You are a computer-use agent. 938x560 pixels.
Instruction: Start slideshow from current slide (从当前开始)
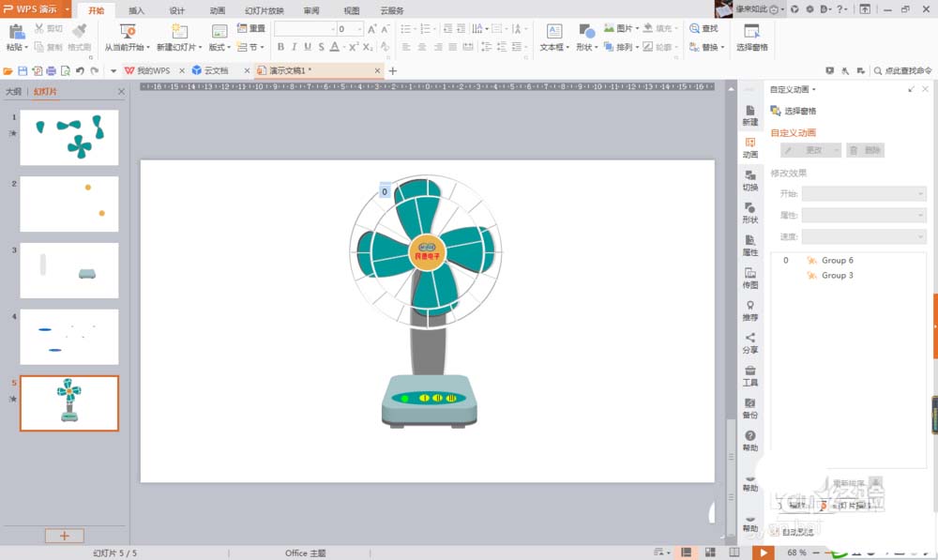[128, 38]
